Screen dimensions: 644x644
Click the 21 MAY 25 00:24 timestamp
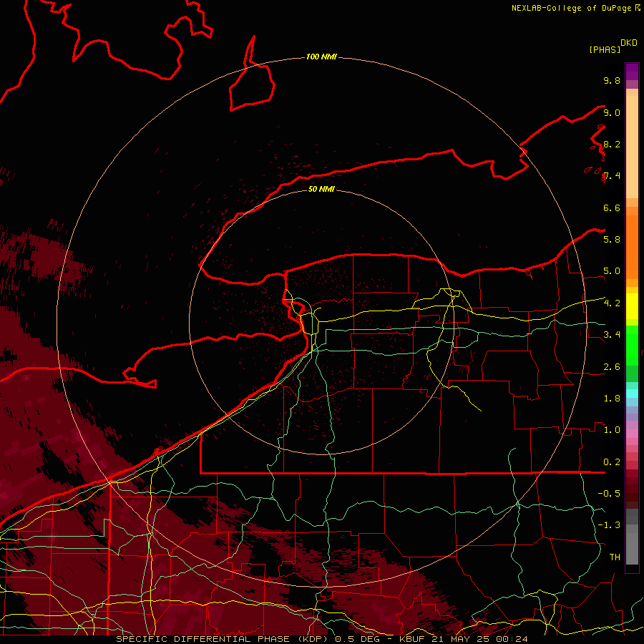click(x=479, y=639)
